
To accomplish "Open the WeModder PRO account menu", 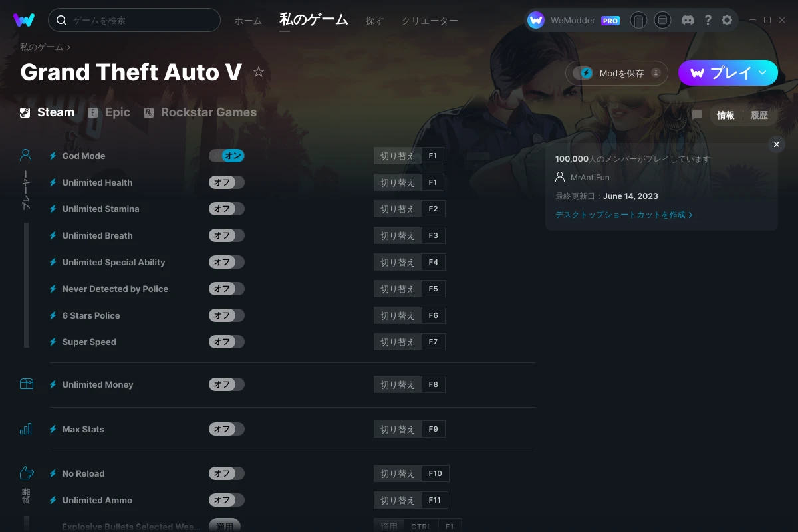I will (574, 20).
